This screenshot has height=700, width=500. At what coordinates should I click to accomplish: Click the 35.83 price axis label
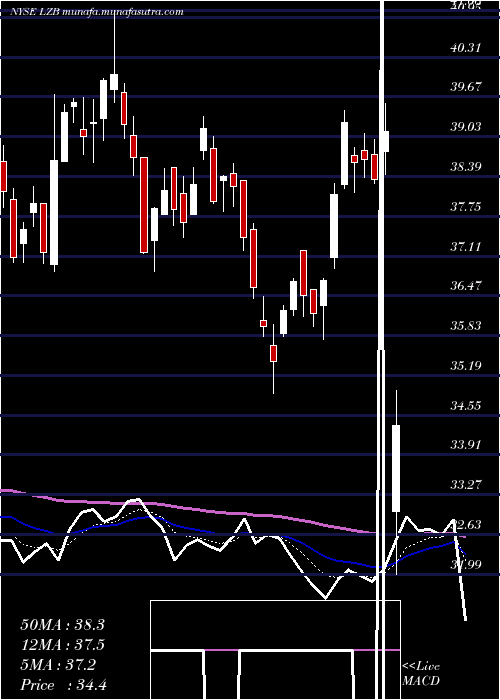tap(466, 326)
